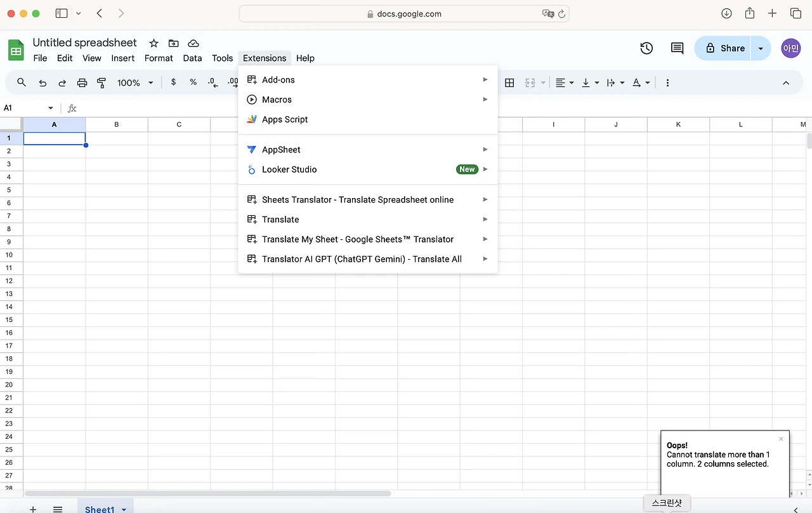
Task: Add a new sheet with the plus icon
Action: 33,509
